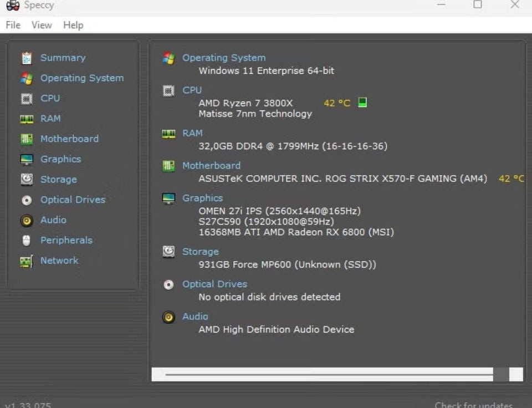The image size is (532, 408).
Task: Click the Storage hard drive icon in sidebar
Action: [x=27, y=180]
